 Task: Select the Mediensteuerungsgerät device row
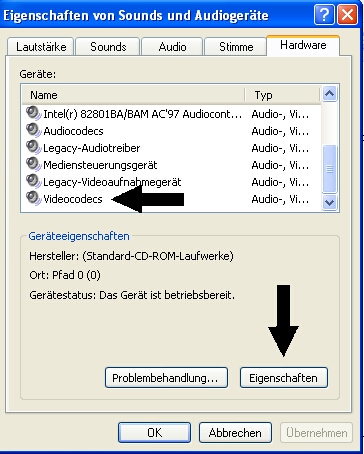[171, 165]
